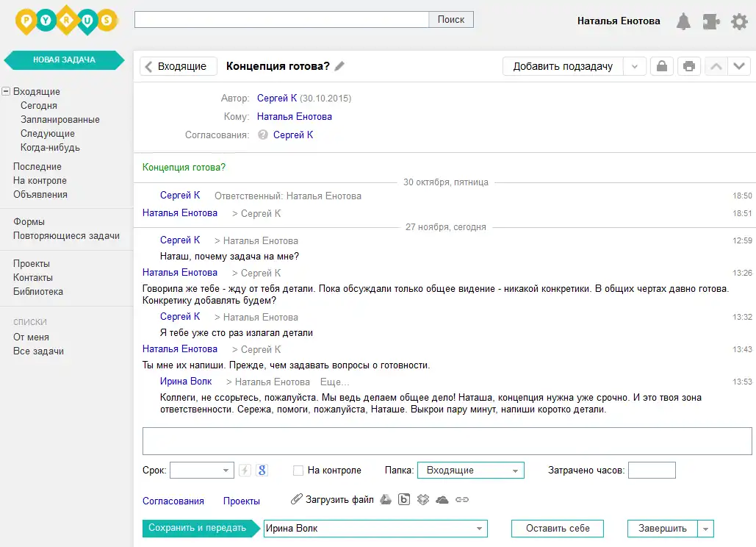
Task: Click the Оставить себе button
Action: (558, 528)
